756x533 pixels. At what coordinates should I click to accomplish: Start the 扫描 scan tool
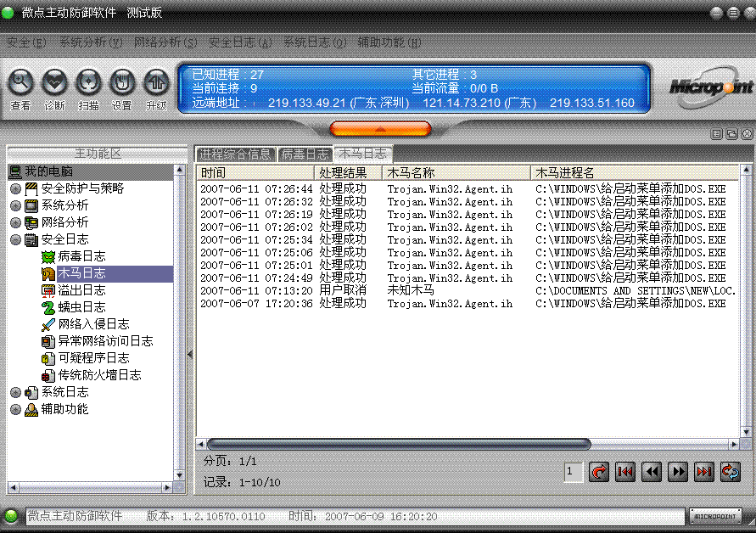tap(89, 83)
